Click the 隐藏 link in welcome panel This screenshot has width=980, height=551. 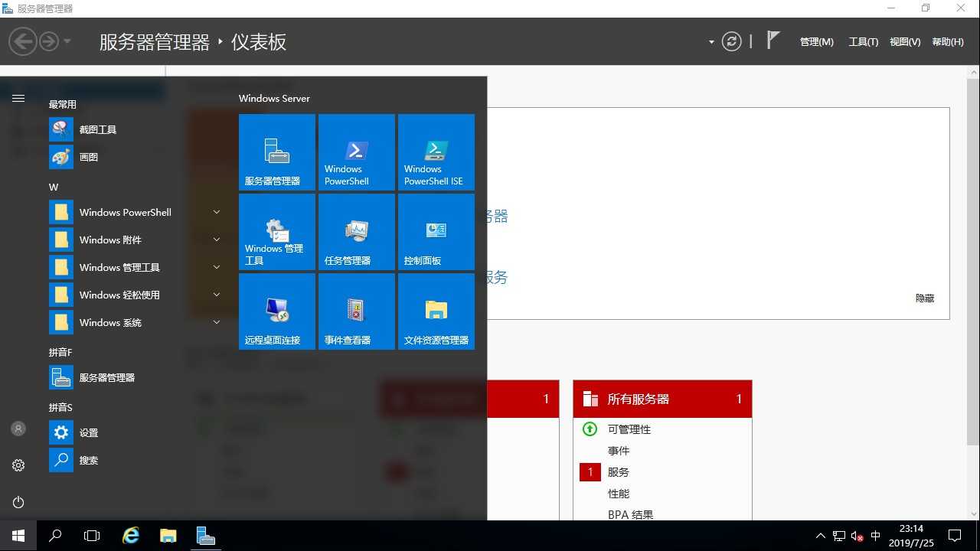925,298
